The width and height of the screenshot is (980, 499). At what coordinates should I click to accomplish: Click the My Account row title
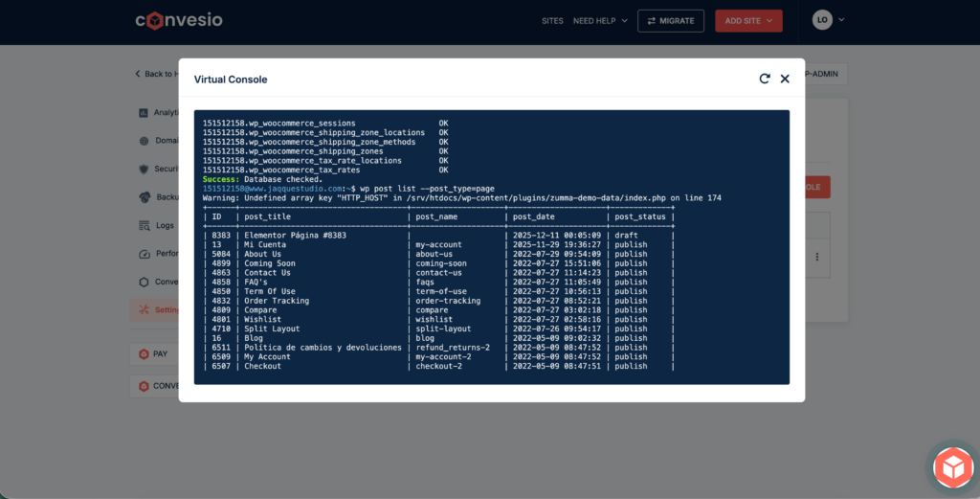267,357
